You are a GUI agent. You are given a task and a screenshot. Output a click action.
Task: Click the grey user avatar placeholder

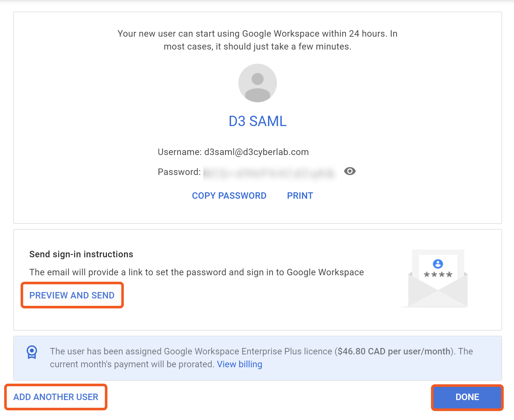257,83
